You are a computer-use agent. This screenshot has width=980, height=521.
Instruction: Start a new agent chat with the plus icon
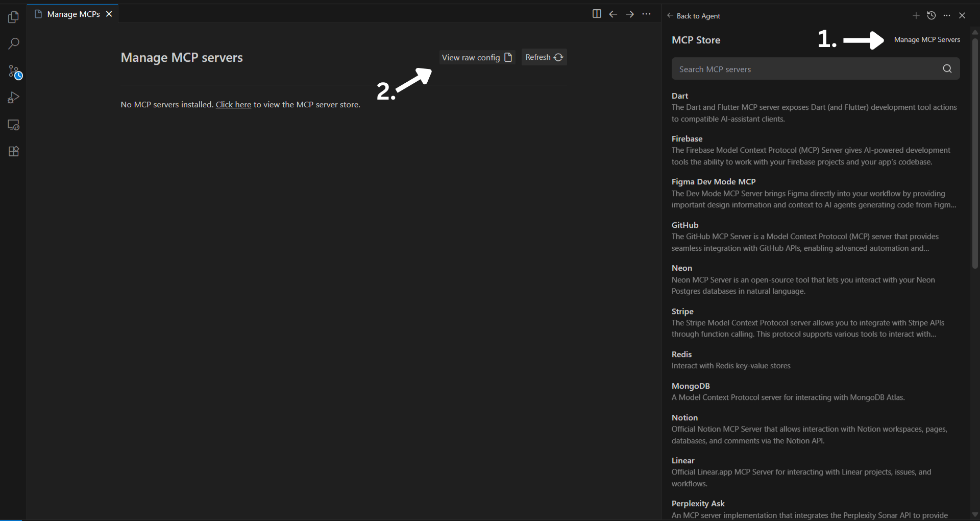pyautogui.click(x=916, y=15)
